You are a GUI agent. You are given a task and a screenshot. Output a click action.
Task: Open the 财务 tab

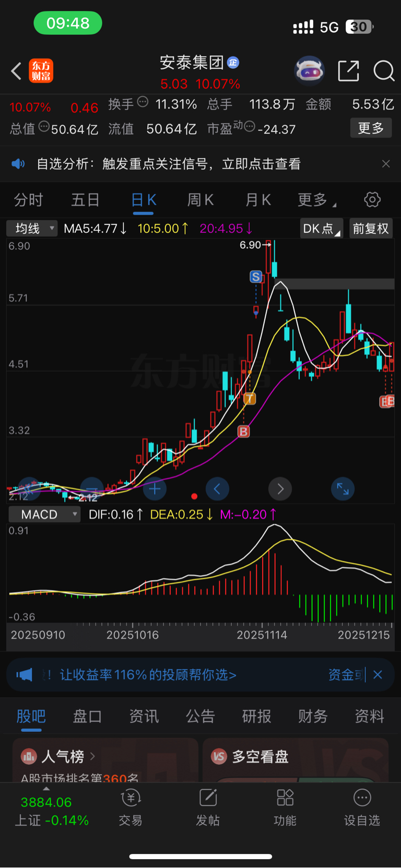[x=313, y=717]
